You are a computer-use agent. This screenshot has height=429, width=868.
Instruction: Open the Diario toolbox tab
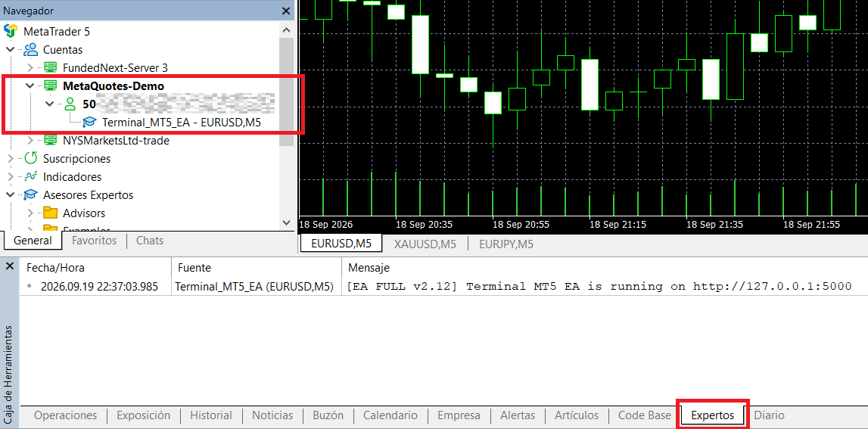[769, 415]
